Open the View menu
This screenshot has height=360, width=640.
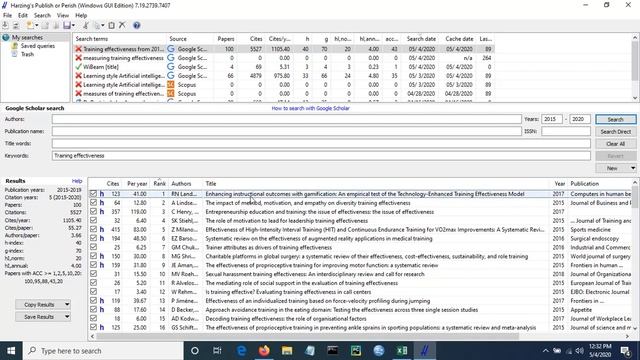(63, 16)
